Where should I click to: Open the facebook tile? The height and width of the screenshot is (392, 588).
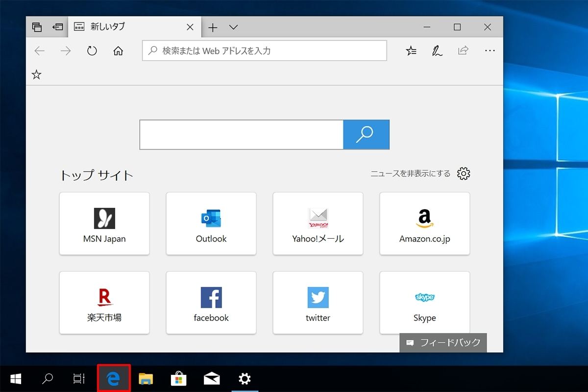tap(211, 303)
